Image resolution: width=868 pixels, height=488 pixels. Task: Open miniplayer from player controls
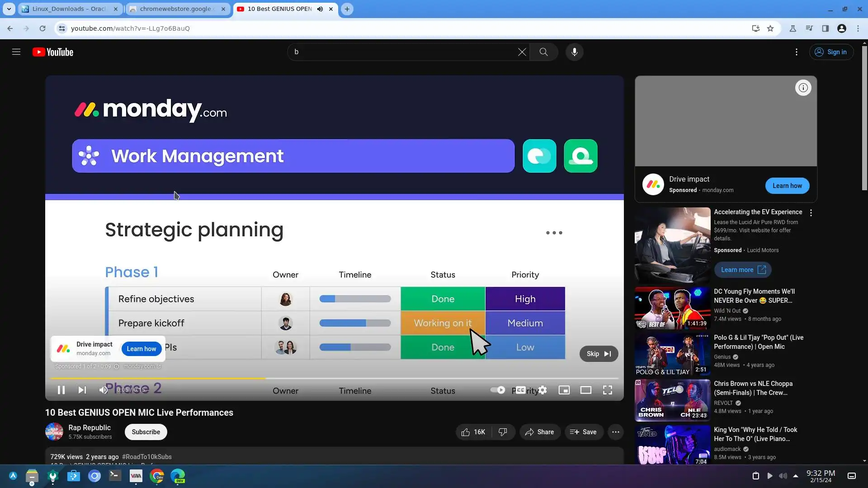coord(564,390)
